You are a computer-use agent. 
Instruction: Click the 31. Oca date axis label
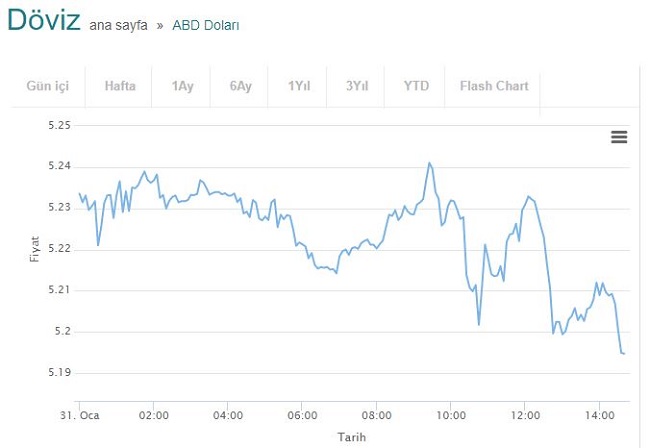click(80, 415)
